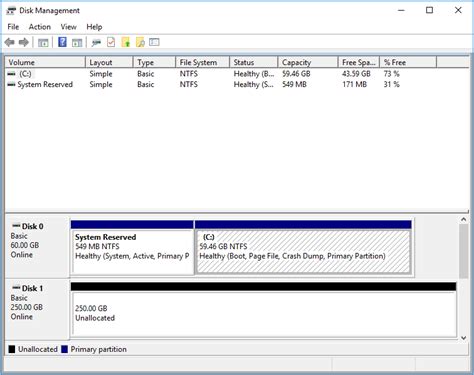Sort by the Capacity column header
The image size is (474, 375).
(308, 62)
